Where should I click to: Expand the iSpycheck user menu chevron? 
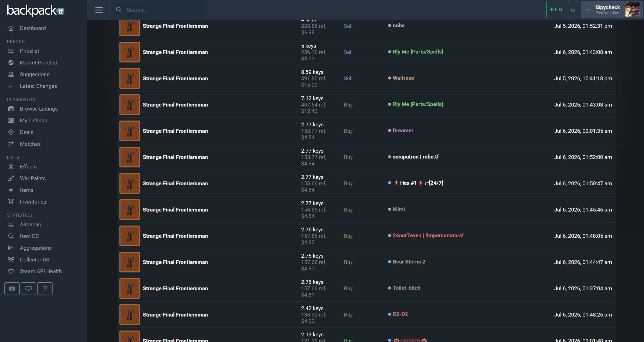pos(588,10)
